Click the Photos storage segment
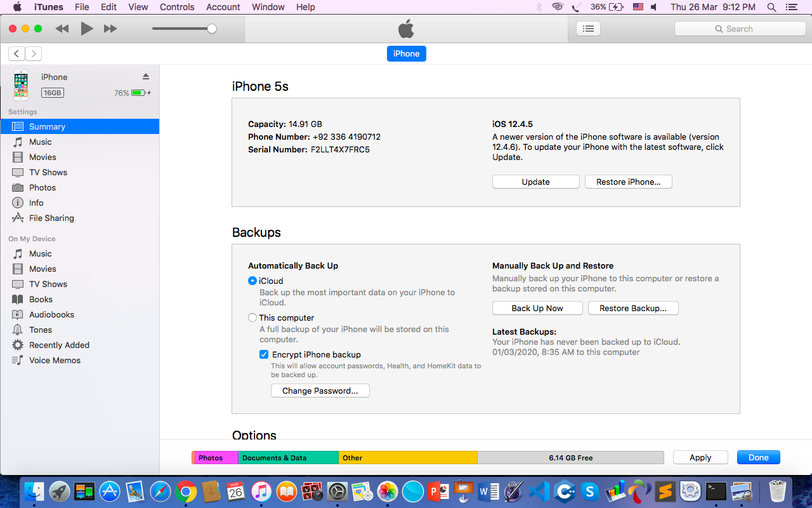812x508 pixels. tap(216, 457)
